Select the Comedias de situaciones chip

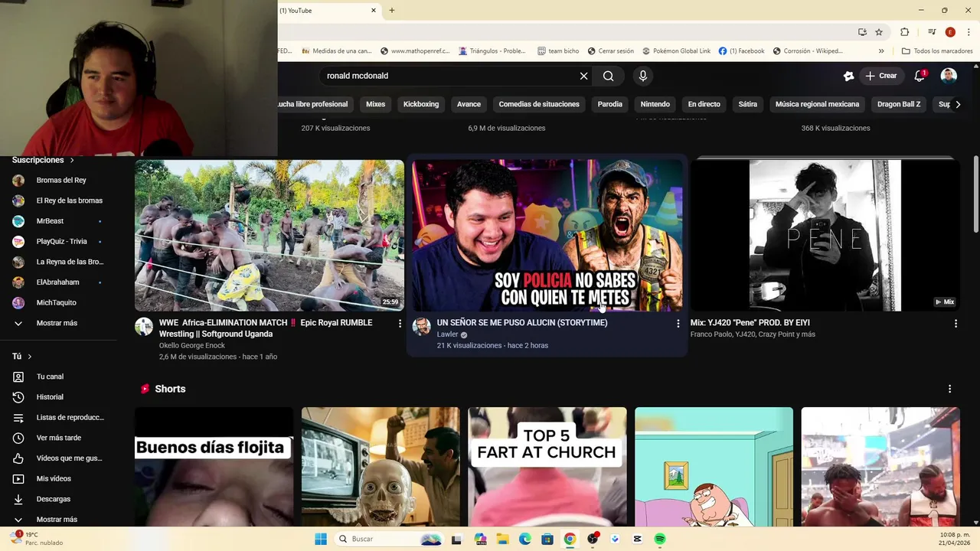(539, 104)
